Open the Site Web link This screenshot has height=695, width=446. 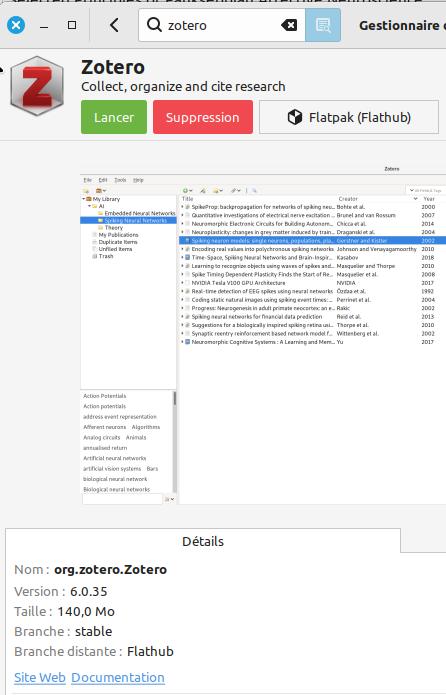(40, 677)
